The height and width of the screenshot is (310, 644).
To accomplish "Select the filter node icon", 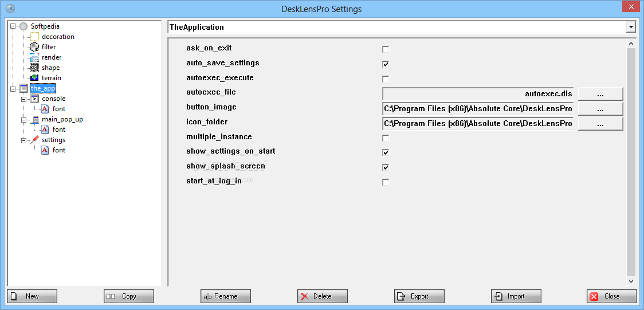I will (34, 47).
